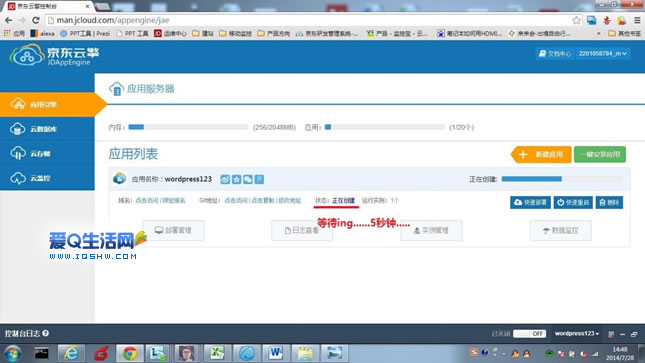Open the 云存储 sidebar section
Screen dimensions: 645x363
click(x=47, y=154)
